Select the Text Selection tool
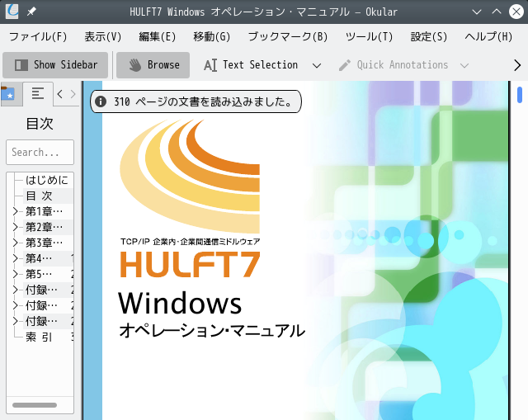528x420 pixels. [251, 64]
